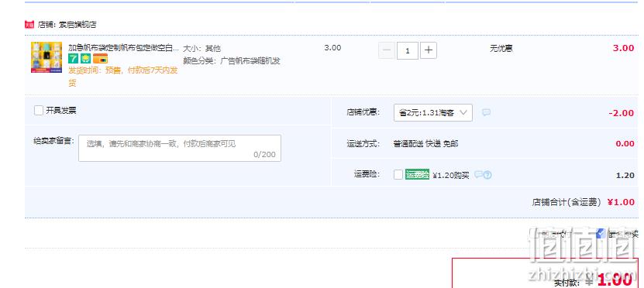Click the red Tmall logo beside the store name
The width and height of the screenshot is (644, 288).
tap(29, 25)
